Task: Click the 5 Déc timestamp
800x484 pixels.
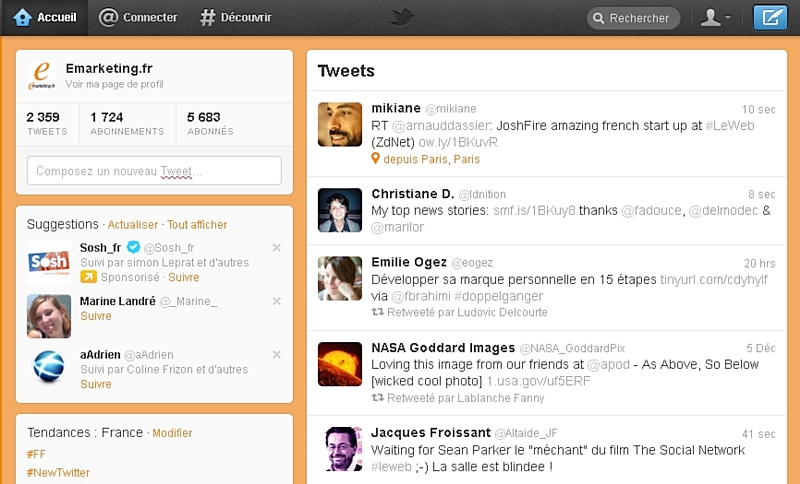Action: [x=761, y=348]
